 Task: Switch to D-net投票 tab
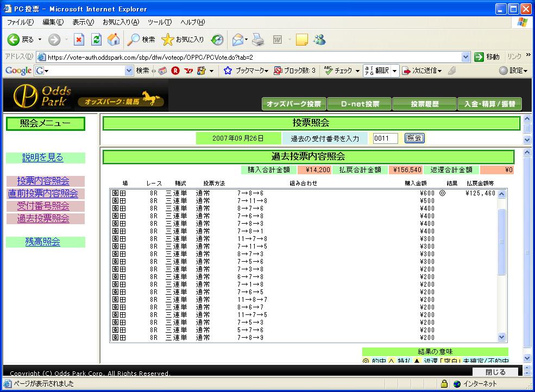[359, 104]
